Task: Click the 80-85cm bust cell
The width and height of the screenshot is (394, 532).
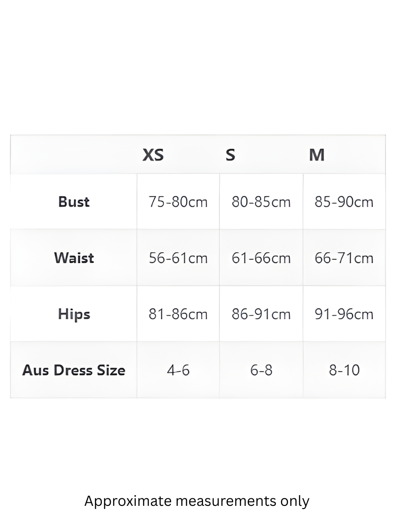Action: [261, 202]
